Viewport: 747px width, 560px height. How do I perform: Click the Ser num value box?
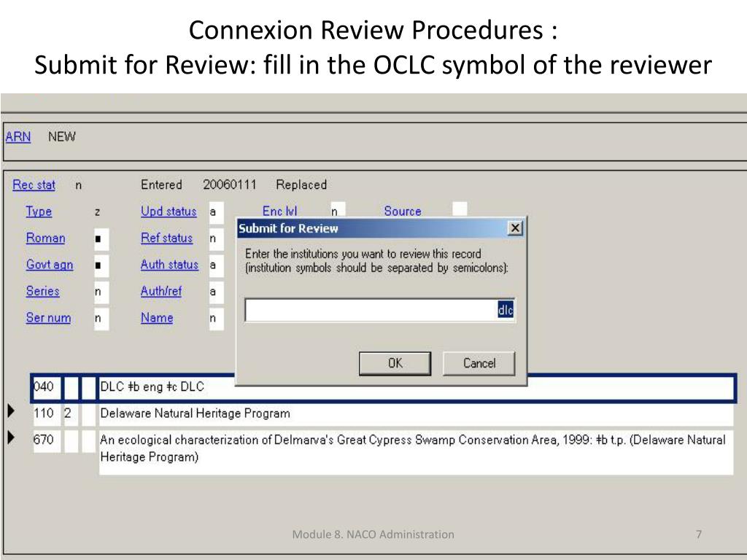click(101, 319)
